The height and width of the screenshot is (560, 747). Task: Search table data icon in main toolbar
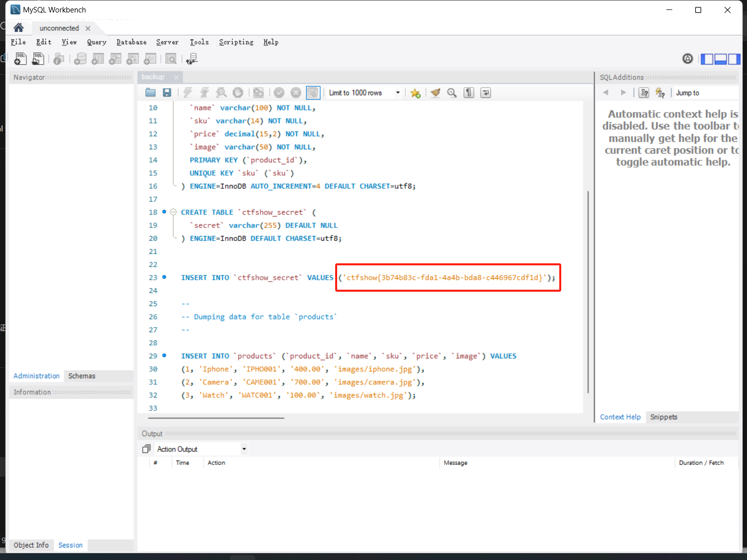tap(171, 59)
